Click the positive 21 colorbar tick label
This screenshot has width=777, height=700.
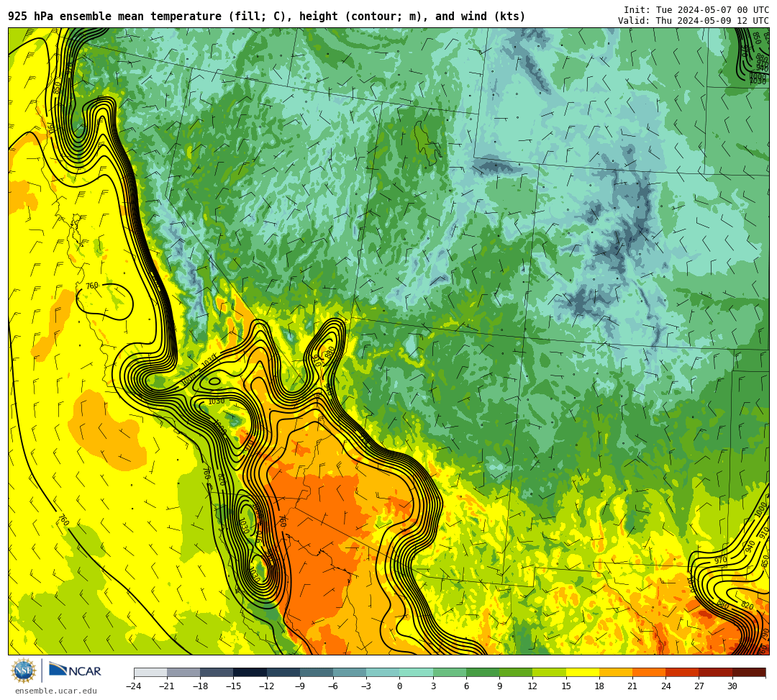click(632, 686)
